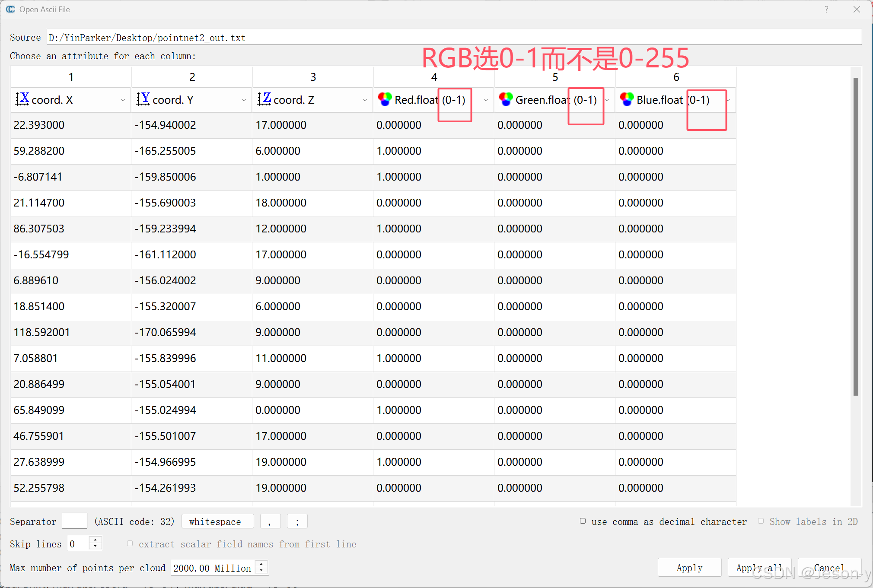
Task: Click the CloudCompare logo in title bar
Action: click(10, 9)
